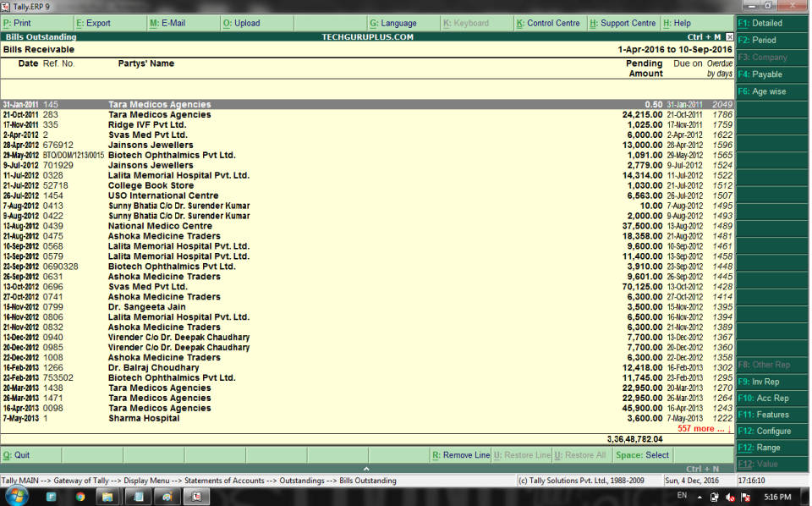Open Google Chrome from the taskbar

[80, 497]
